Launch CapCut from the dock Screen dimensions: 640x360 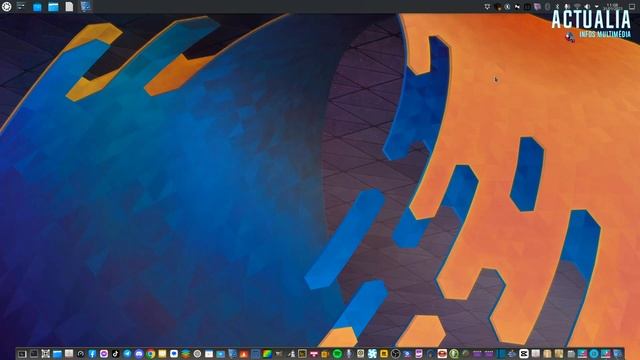point(523,354)
